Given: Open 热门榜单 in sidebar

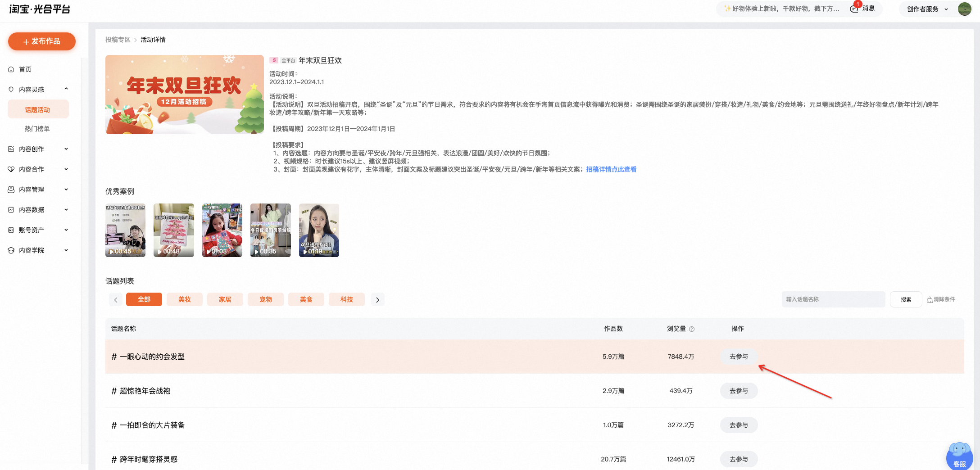Looking at the screenshot, I should tap(37, 129).
